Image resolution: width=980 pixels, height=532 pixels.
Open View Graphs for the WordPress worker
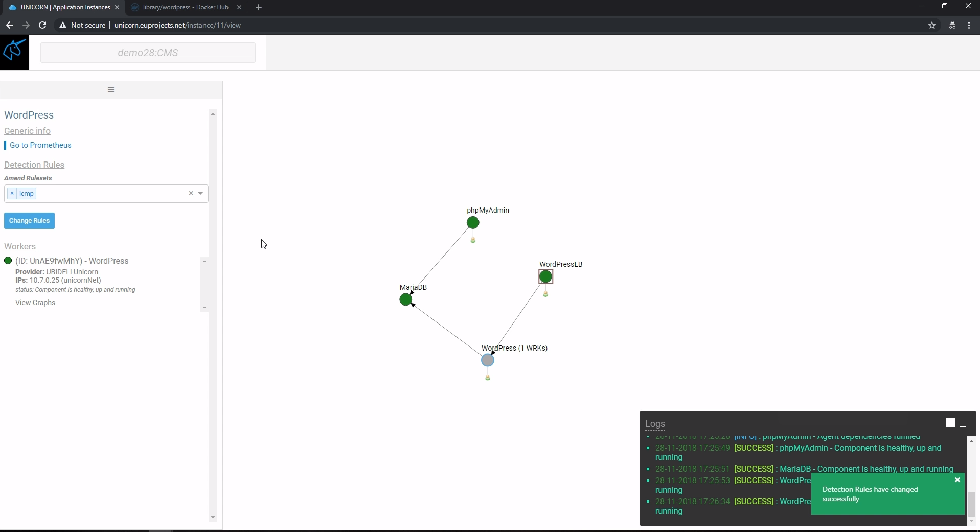(x=35, y=303)
